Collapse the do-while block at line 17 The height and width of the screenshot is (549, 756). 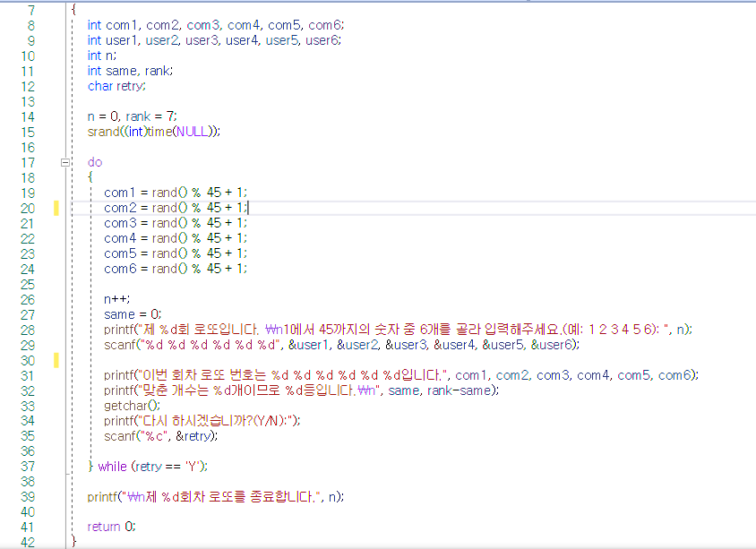(65, 162)
